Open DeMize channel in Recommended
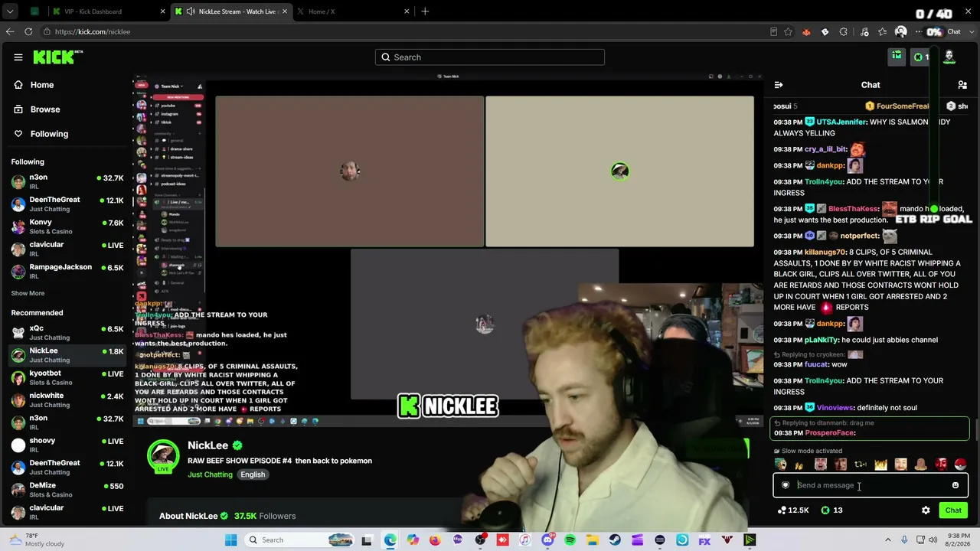The height and width of the screenshot is (551, 980). [x=67, y=491]
